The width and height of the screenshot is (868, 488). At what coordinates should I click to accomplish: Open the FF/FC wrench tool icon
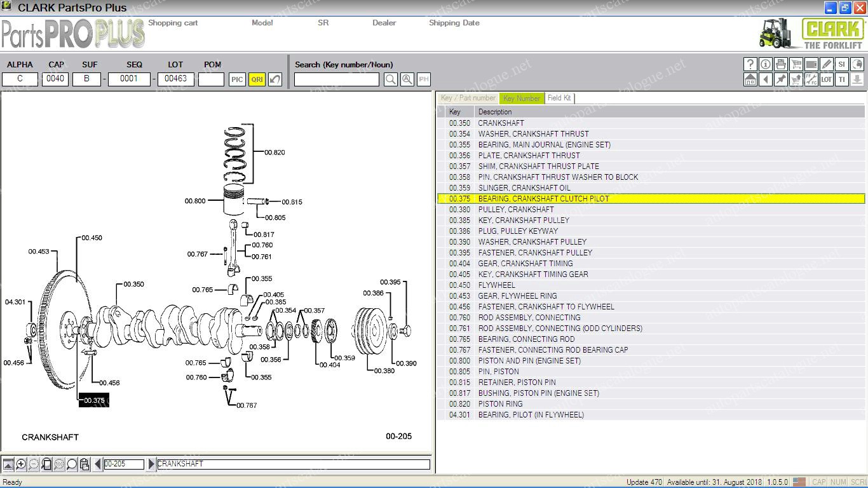pos(811,79)
